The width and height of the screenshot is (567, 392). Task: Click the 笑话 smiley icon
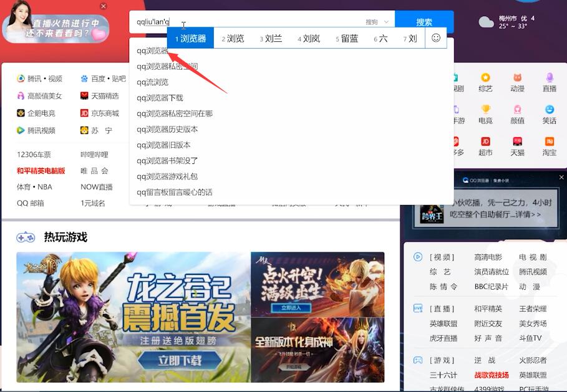pos(550,109)
